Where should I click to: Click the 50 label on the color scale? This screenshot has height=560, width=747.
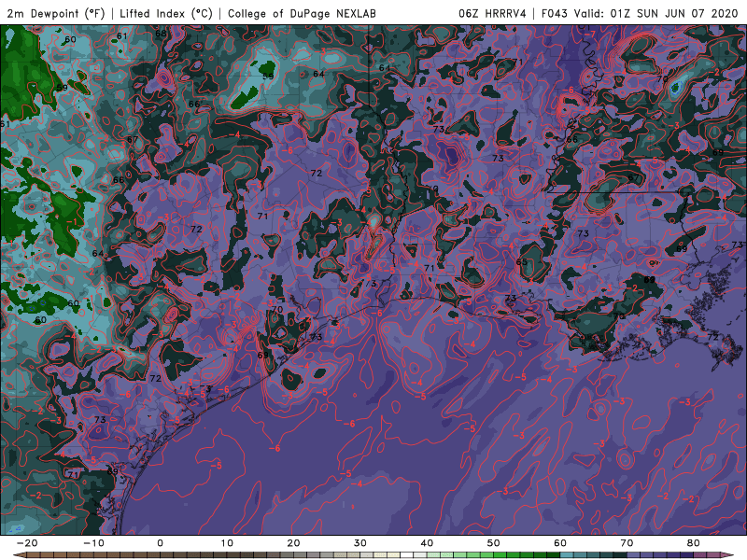click(494, 543)
